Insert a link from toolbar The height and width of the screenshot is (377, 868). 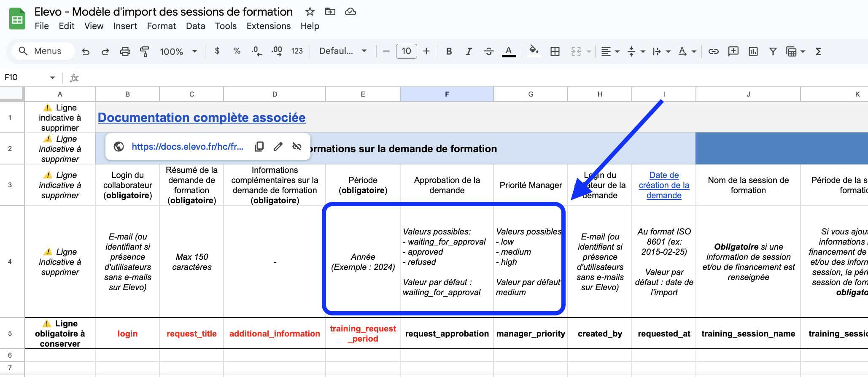pyautogui.click(x=713, y=51)
